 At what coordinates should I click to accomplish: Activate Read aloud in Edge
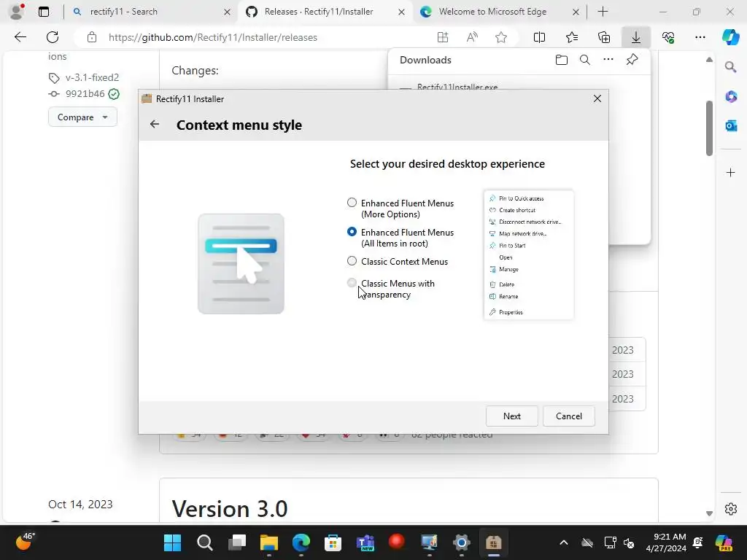pos(472,37)
